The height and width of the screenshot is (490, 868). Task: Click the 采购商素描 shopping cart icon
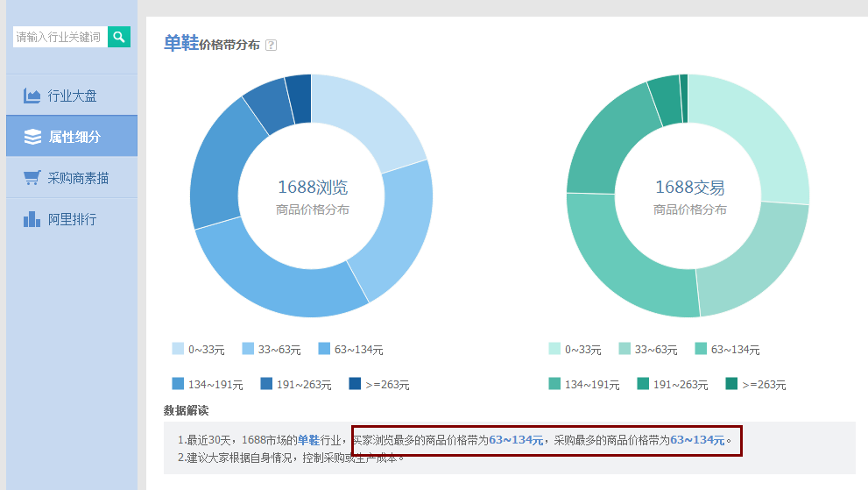[32, 178]
